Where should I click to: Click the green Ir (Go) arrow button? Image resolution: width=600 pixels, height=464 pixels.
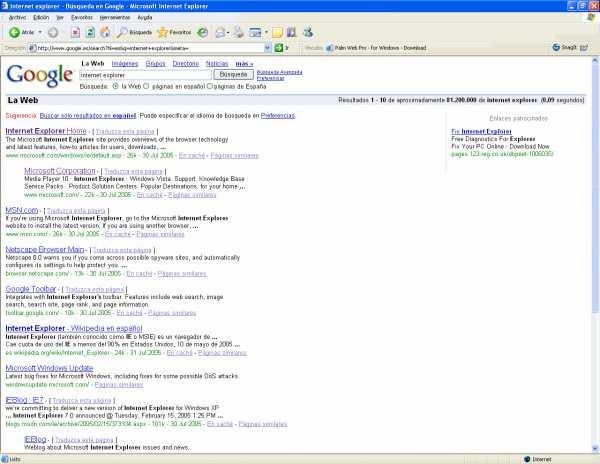coord(281,48)
